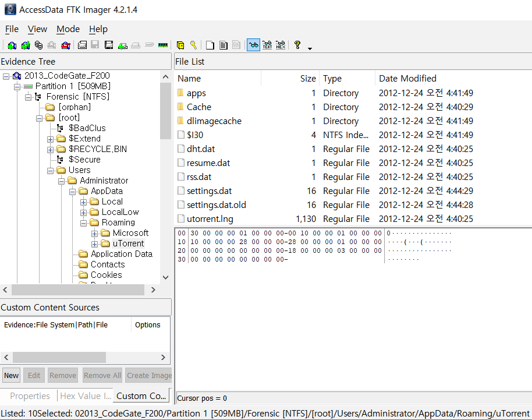Sort by the Date Modified column header
Image resolution: width=532 pixels, height=420 pixels.
click(453, 79)
